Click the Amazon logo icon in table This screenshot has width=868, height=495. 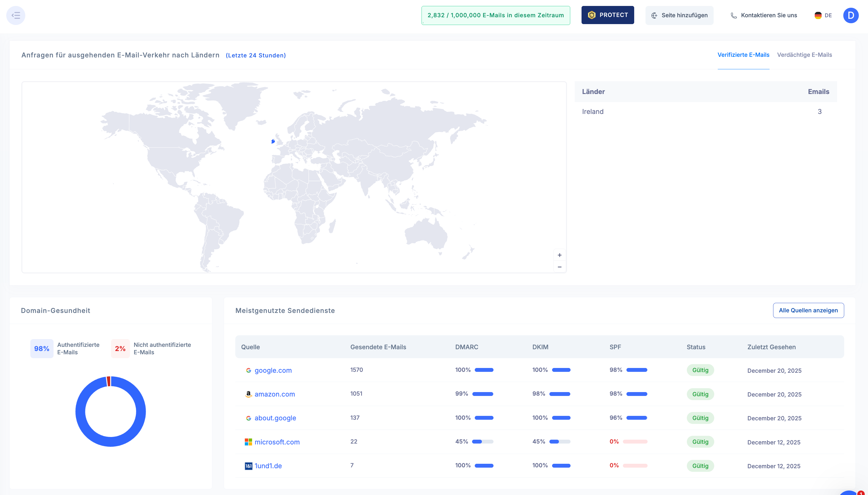[248, 394]
